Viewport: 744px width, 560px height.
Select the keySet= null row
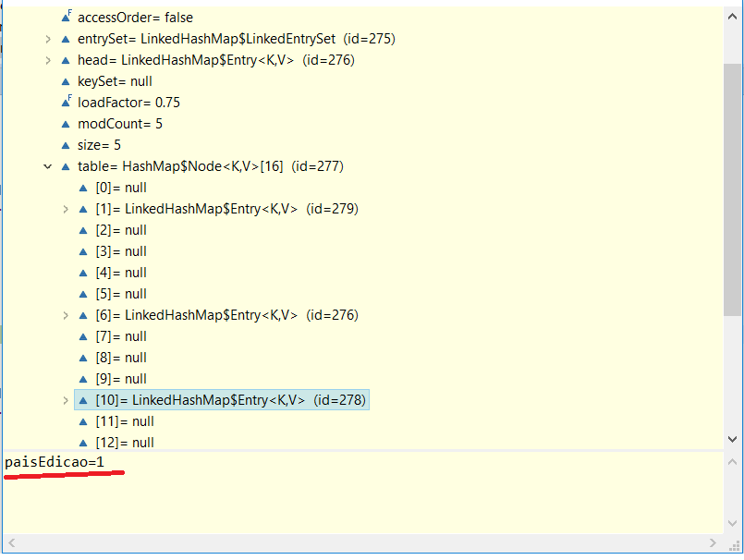pyautogui.click(x=115, y=81)
